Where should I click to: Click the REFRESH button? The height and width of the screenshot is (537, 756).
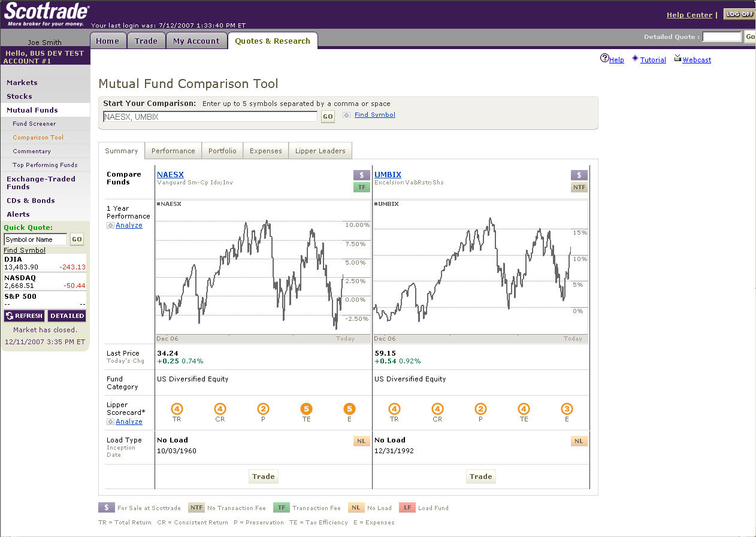[24, 316]
